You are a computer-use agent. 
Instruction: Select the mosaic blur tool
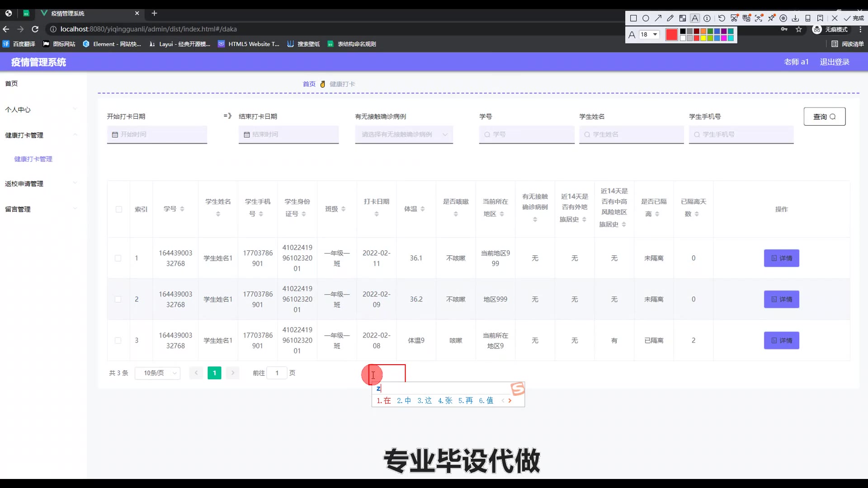pyautogui.click(x=683, y=19)
